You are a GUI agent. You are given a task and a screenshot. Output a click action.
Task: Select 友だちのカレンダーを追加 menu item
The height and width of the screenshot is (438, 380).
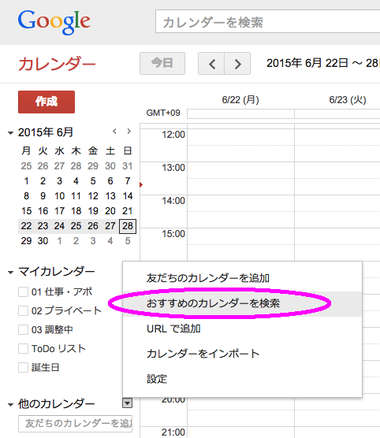point(242,278)
